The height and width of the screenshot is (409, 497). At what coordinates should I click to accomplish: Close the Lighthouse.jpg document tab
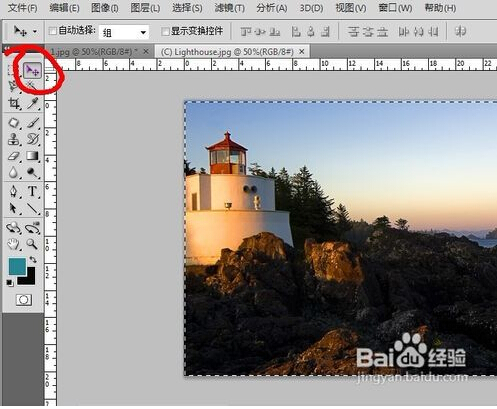click(302, 52)
